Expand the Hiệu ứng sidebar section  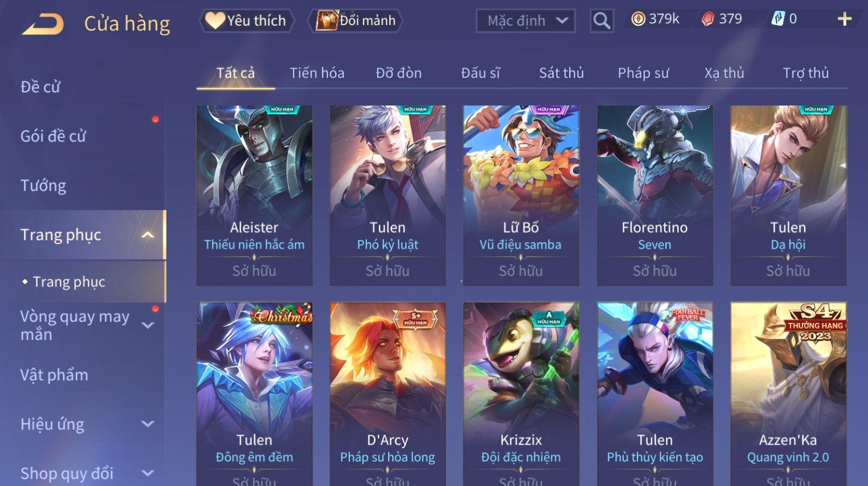pyautogui.click(x=147, y=424)
